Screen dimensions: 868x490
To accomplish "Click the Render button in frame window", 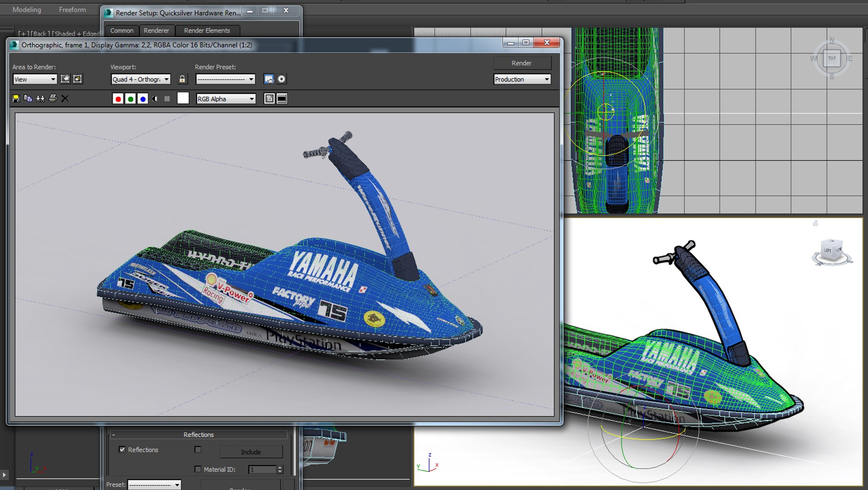I will pyautogui.click(x=522, y=63).
